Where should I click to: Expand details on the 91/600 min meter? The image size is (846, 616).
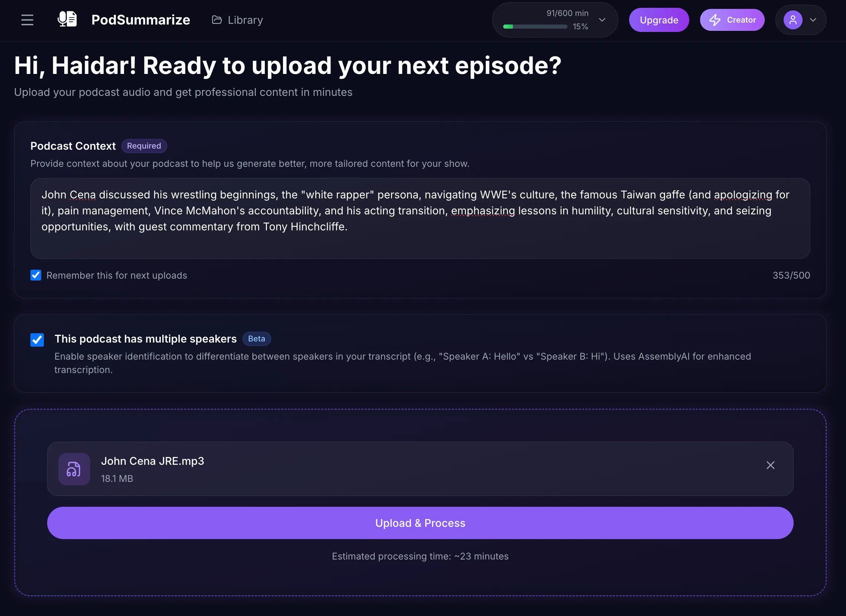(x=602, y=20)
